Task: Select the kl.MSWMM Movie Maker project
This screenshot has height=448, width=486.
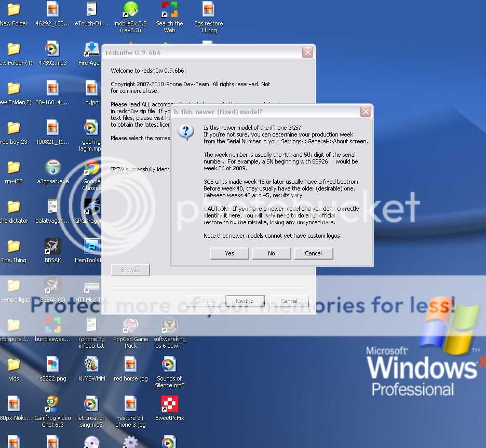Action: (x=91, y=364)
